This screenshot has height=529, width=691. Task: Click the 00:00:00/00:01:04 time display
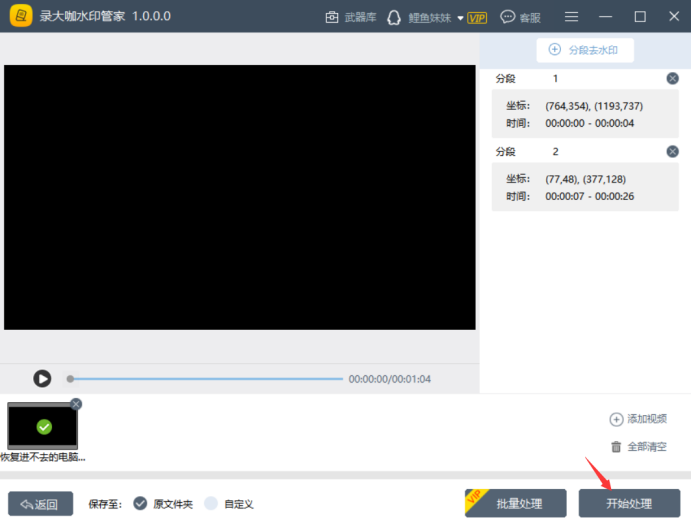pyautogui.click(x=390, y=379)
